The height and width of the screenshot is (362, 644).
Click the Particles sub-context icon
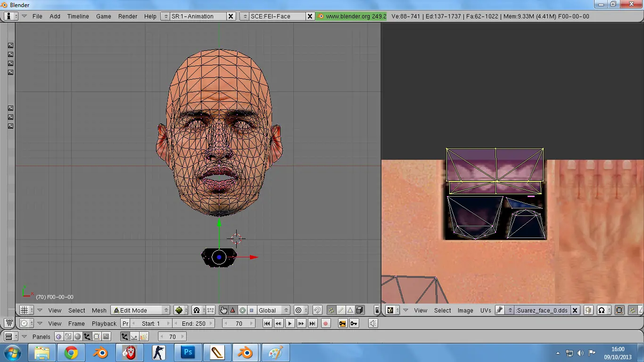pos(144,337)
